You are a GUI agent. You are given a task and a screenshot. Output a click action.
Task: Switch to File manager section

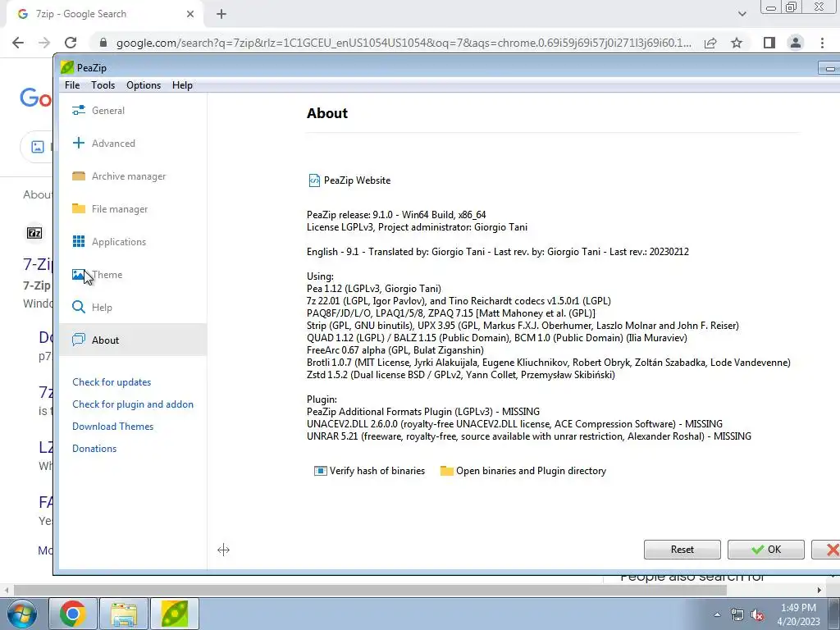pyautogui.click(x=133, y=209)
